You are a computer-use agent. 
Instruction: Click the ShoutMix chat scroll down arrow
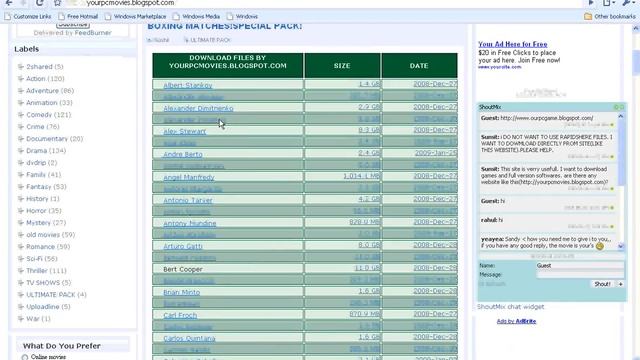(x=621, y=246)
